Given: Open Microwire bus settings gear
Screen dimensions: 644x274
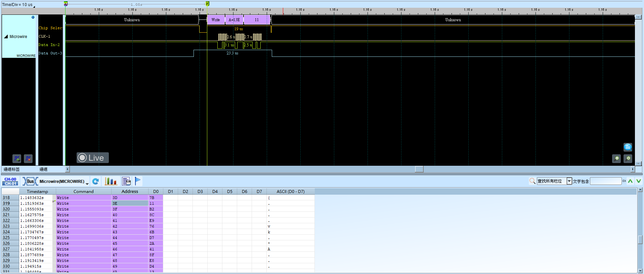Looking at the screenshot, I should coord(33,17).
